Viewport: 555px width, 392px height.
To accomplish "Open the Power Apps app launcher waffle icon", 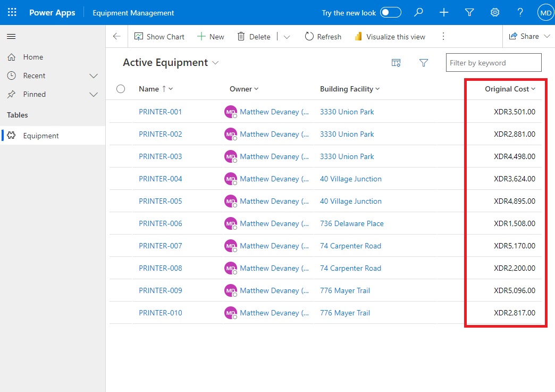I will tap(12, 12).
